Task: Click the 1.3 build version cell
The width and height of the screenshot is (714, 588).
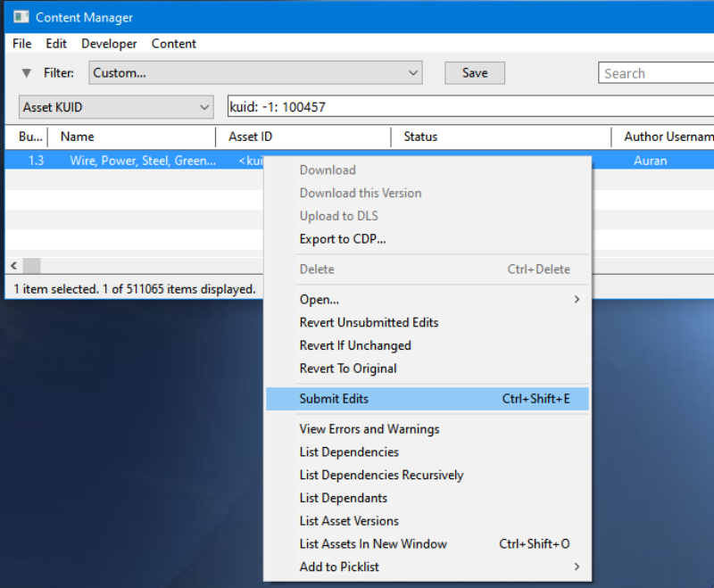Action: click(36, 161)
